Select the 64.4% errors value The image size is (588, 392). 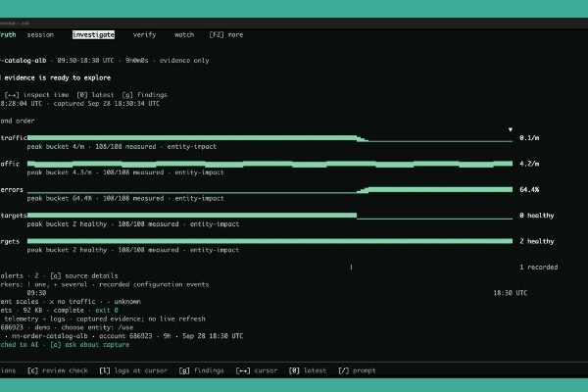click(529, 190)
